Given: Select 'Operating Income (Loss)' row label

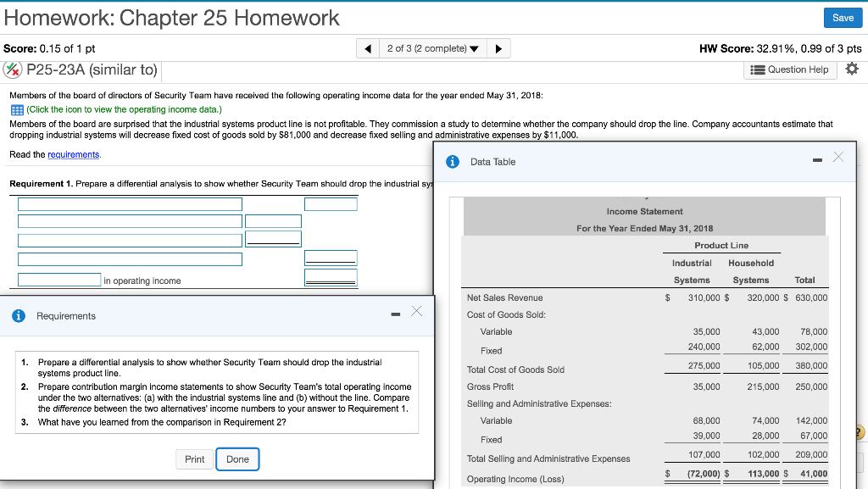Looking at the screenshot, I should (x=515, y=479).
